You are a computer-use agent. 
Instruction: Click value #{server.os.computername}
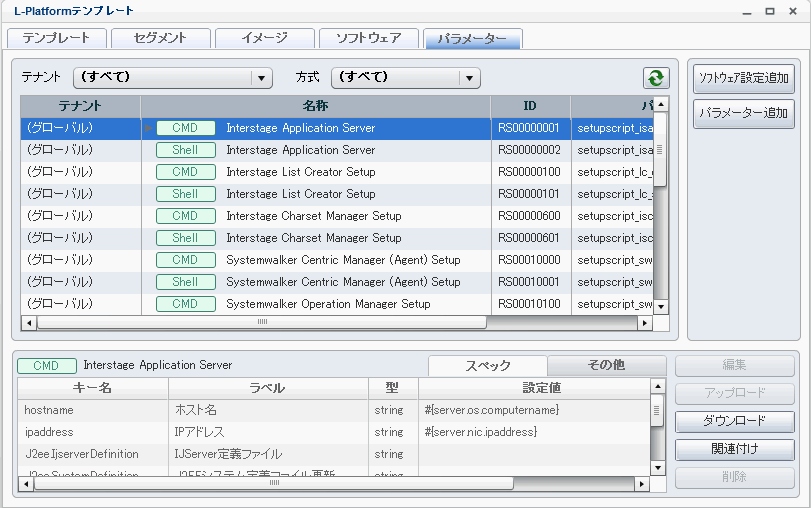coord(492,410)
